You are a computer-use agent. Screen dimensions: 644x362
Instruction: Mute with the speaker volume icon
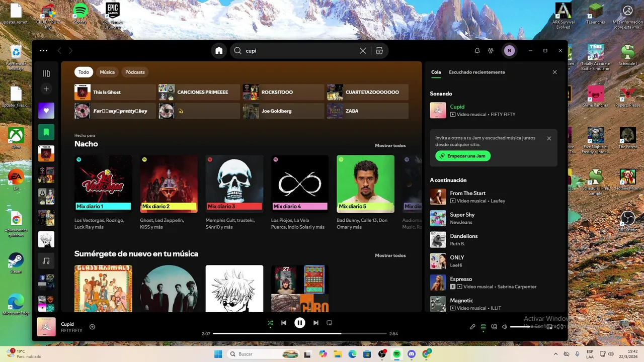click(x=505, y=327)
